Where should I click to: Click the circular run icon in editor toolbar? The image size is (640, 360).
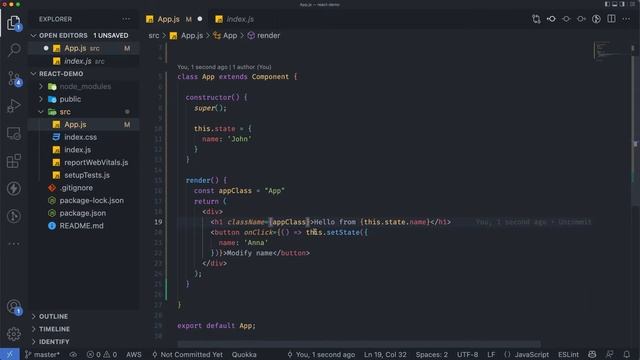click(x=596, y=19)
